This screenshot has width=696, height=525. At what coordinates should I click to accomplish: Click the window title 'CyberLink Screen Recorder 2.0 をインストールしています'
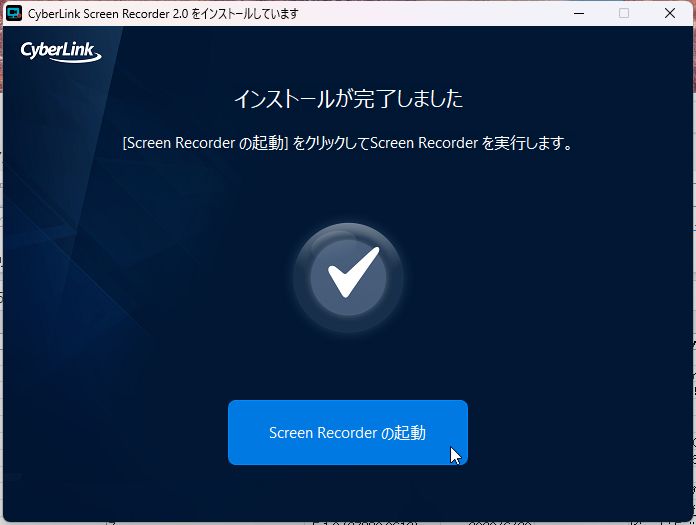click(163, 14)
